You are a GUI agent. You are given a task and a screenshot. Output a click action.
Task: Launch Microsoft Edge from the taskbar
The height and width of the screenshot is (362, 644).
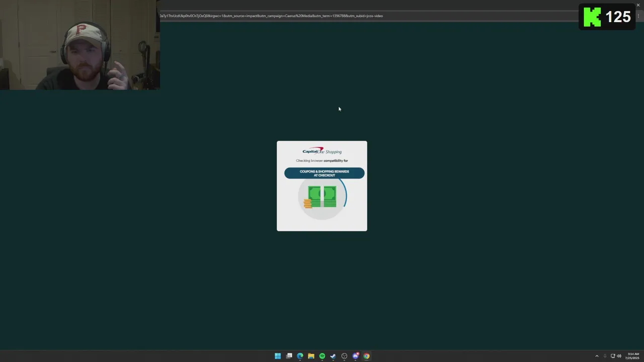click(300, 356)
